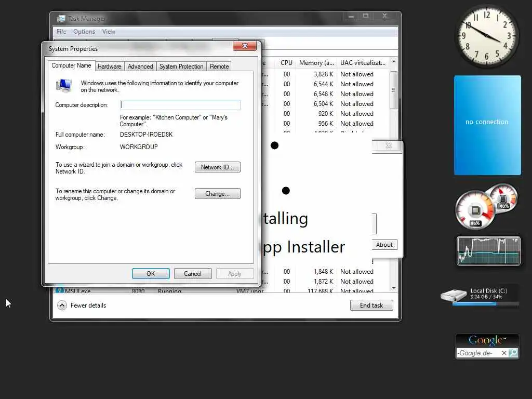Select the MSUI.exe process row name

[x=78, y=291]
